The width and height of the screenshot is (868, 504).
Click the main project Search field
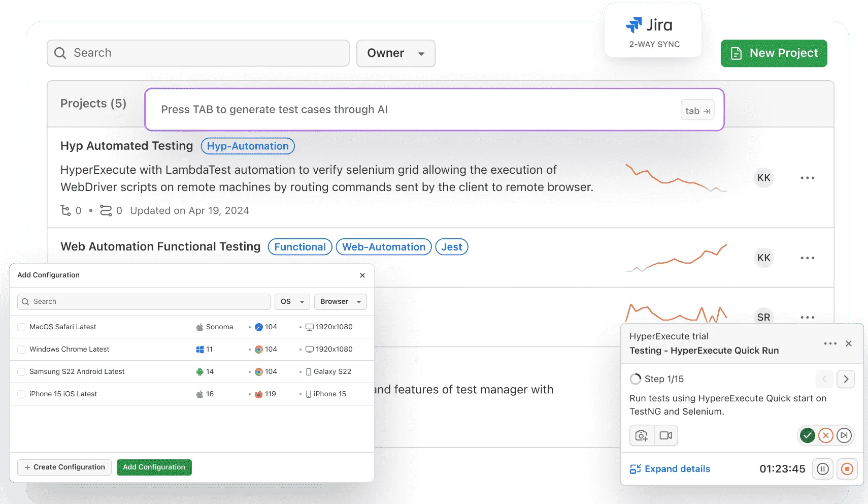[198, 53]
